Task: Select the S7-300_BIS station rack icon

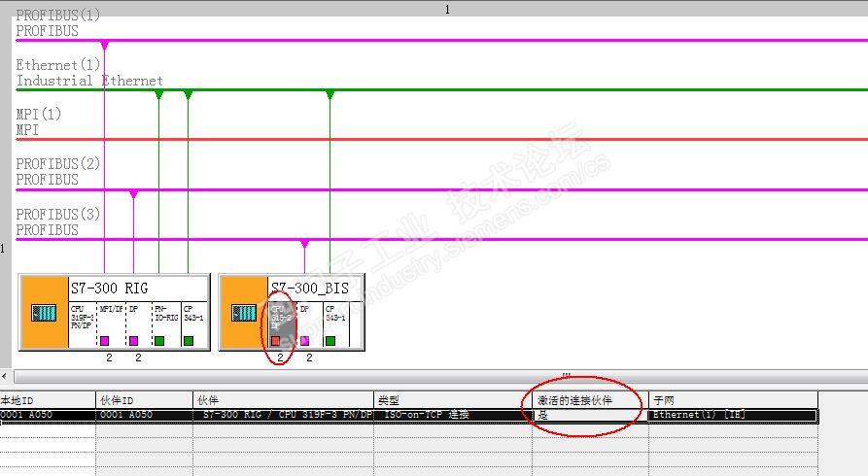Action: [244, 313]
